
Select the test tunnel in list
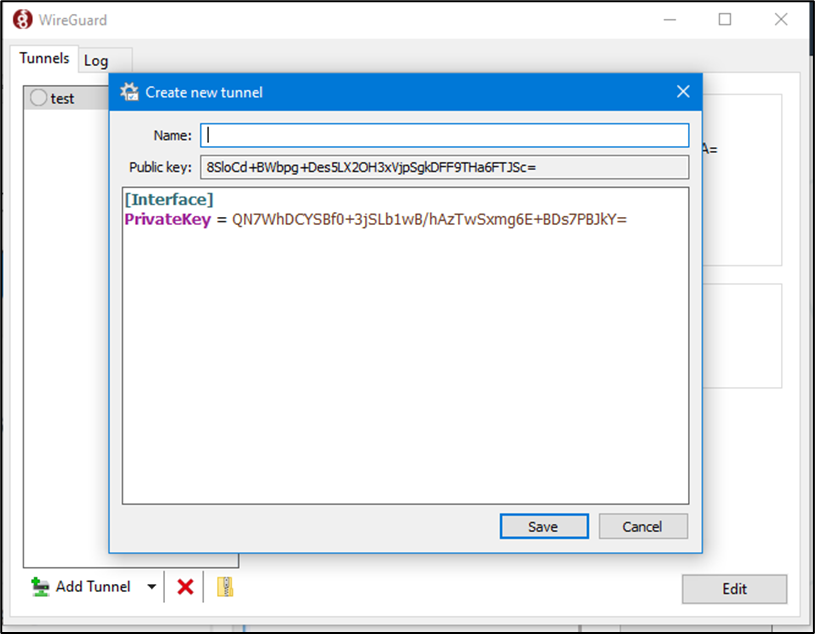[x=64, y=99]
